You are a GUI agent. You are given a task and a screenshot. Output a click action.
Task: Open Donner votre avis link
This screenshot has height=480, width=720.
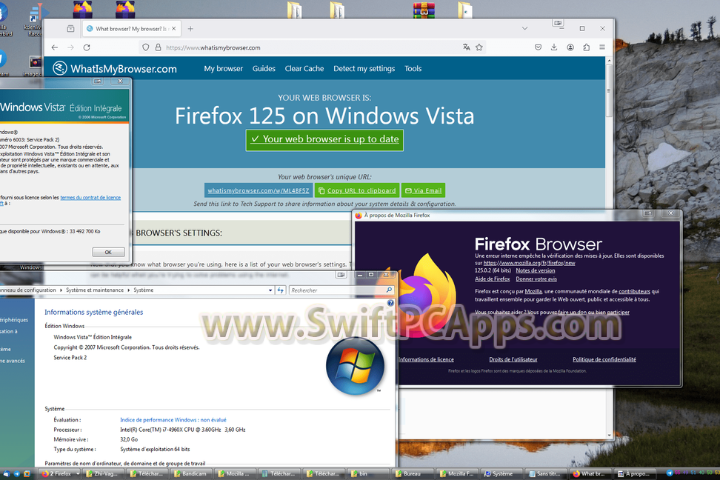click(536, 279)
